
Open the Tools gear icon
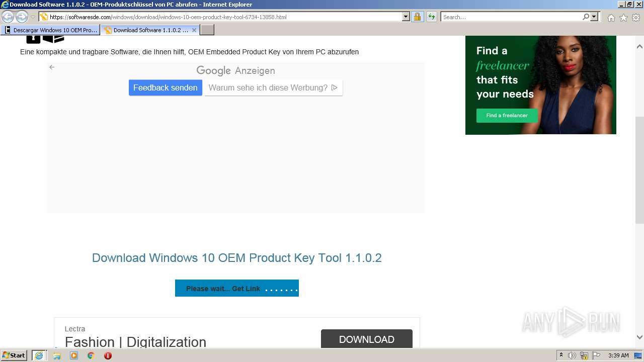click(636, 18)
